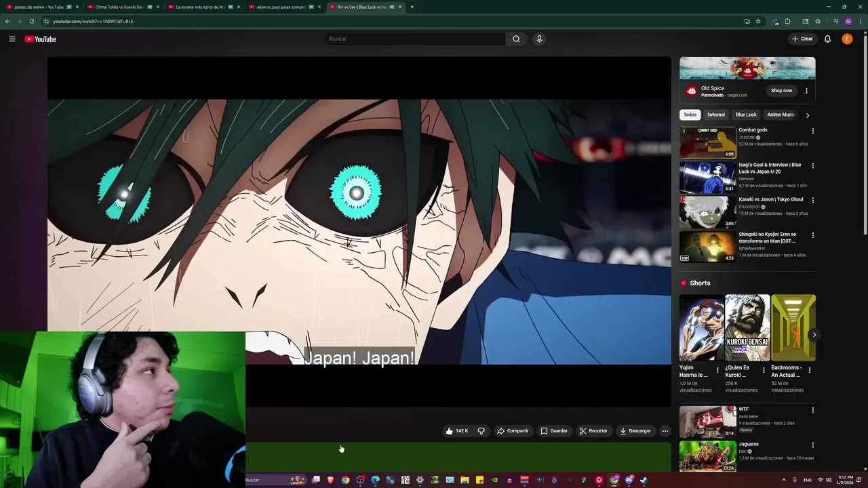Open options for Shingeki no Kyojin video
This screenshot has height=488, width=868.
(x=812, y=235)
